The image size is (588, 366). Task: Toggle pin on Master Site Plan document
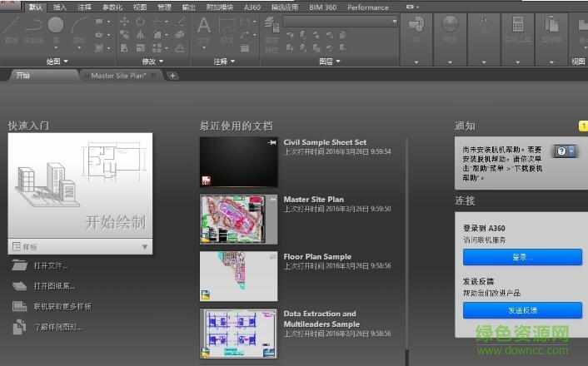pyautogui.click(x=272, y=200)
